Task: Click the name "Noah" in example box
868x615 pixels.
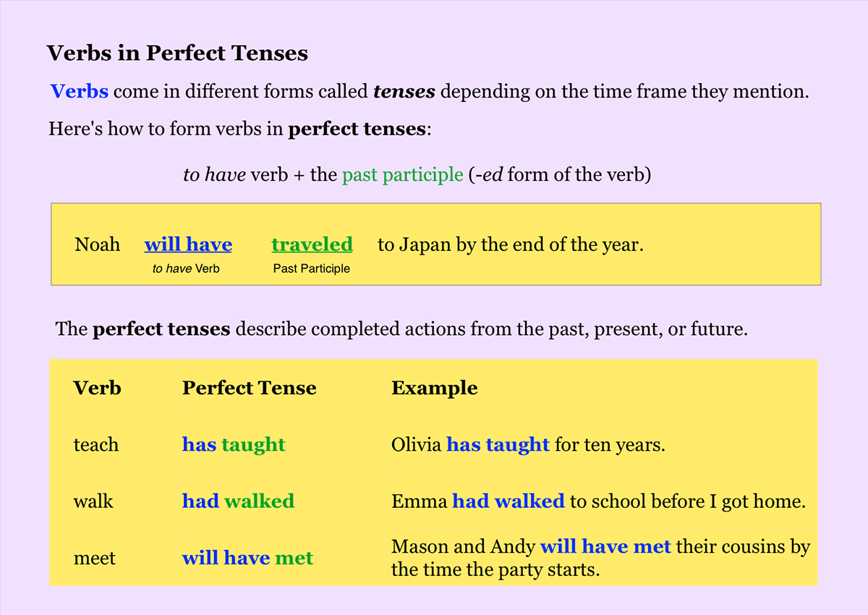Action: click(x=97, y=245)
